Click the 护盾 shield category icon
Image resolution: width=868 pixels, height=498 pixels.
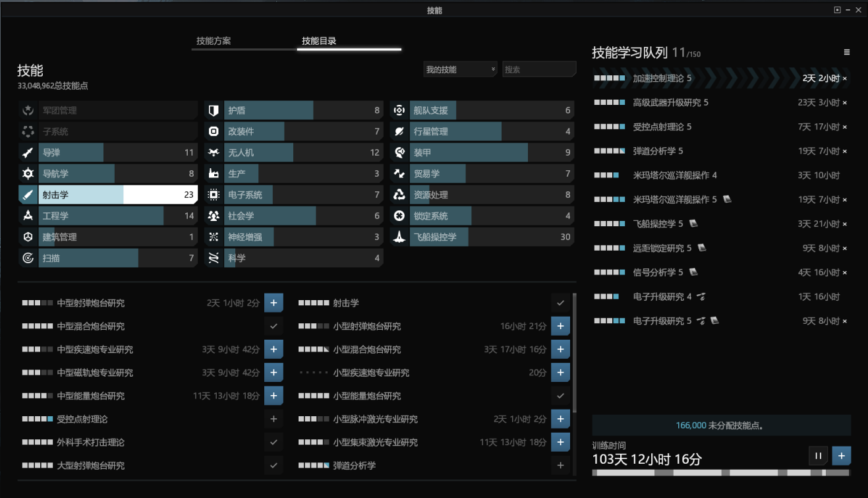click(214, 111)
